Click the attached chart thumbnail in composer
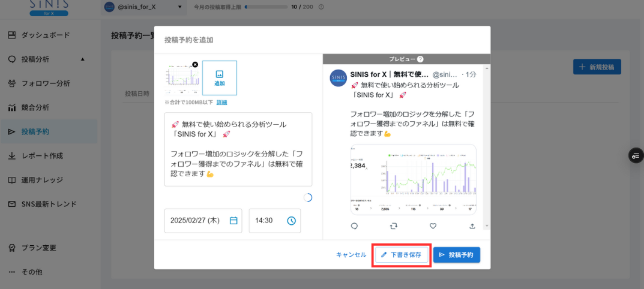This screenshot has width=644, height=289. pyautogui.click(x=181, y=78)
